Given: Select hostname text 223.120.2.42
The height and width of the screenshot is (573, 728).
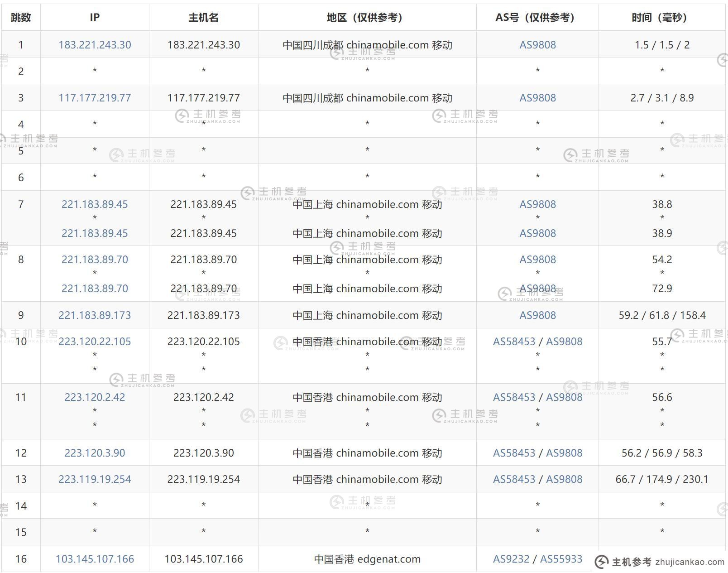Looking at the screenshot, I should (x=203, y=397).
